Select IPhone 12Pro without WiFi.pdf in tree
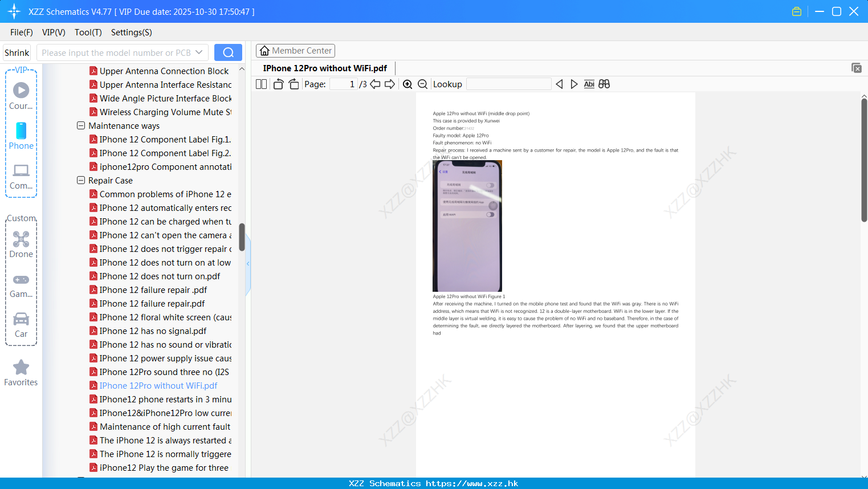This screenshot has width=868, height=489. tap(154, 385)
